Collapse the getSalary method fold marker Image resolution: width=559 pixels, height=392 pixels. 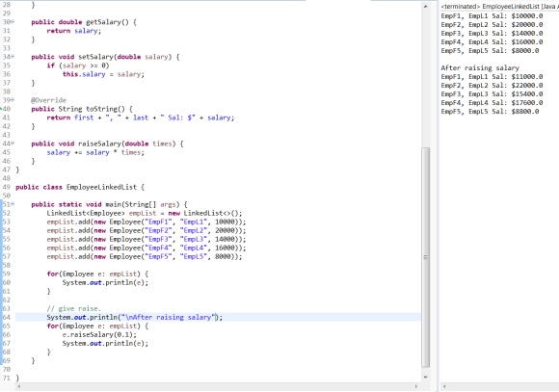(x=13, y=22)
